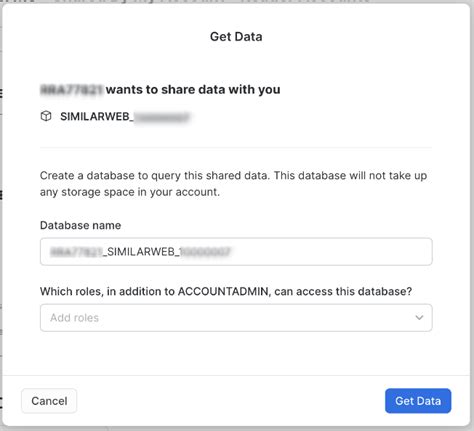Click the 'Get Data' dialog title
Image resolution: width=474 pixels, height=431 pixels.
coord(236,37)
